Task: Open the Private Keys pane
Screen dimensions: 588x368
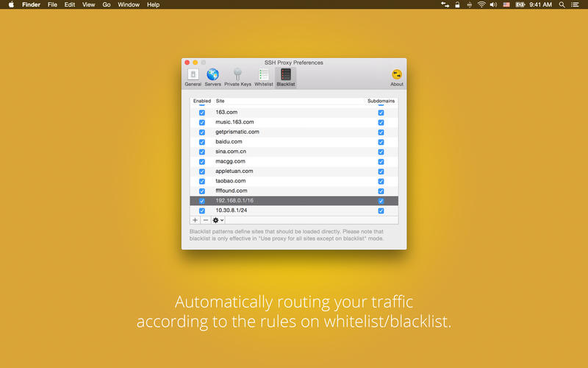Action: 237,77
